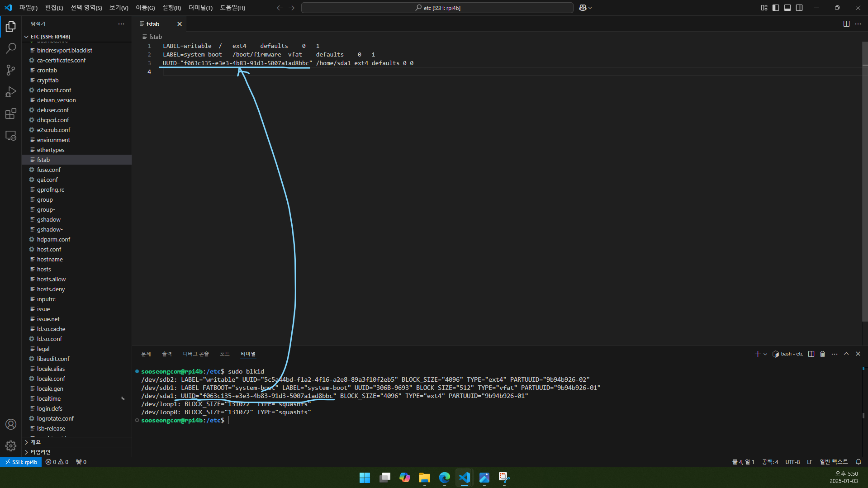Select bash - etc terminal label
This screenshot has height=488, width=868.
788,354
